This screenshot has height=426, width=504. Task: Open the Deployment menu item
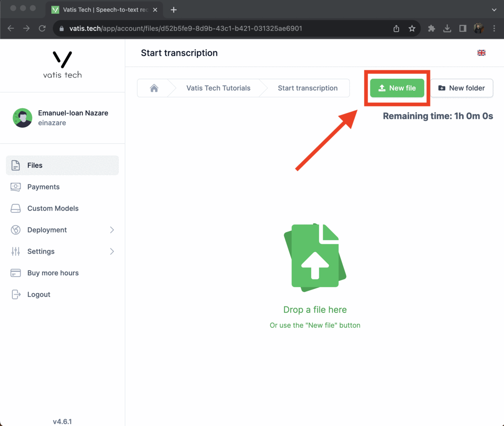(x=62, y=230)
